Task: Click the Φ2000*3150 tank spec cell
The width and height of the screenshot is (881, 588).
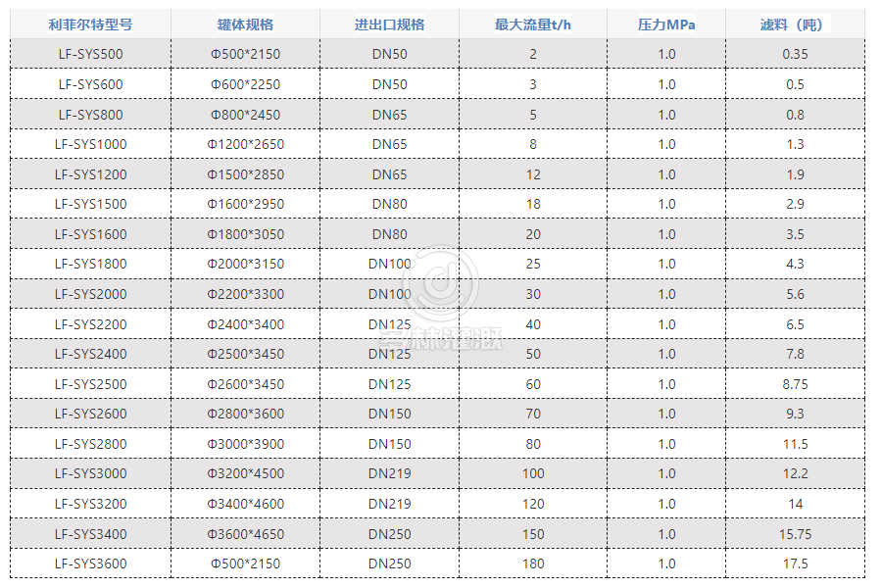Action: (x=245, y=264)
